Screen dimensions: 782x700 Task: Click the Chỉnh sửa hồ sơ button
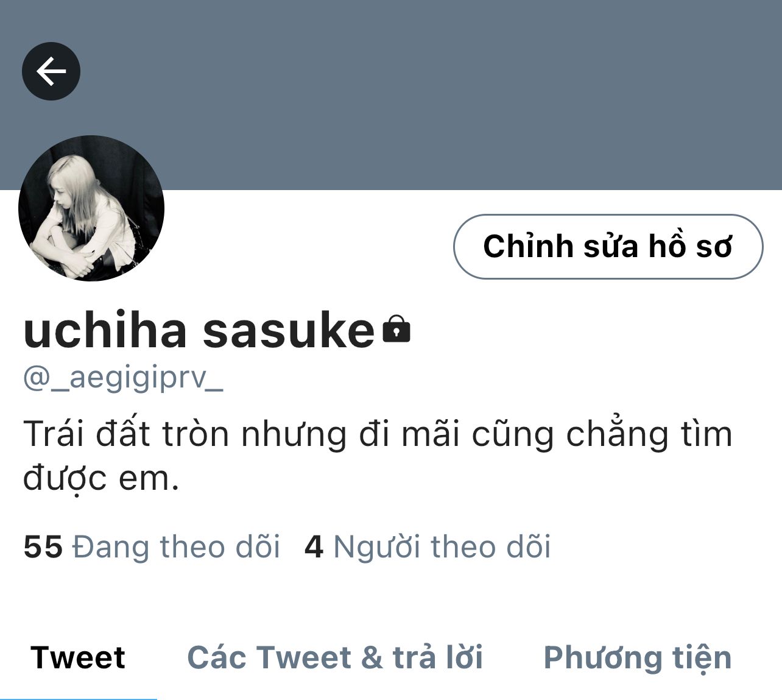tap(608, 247)
